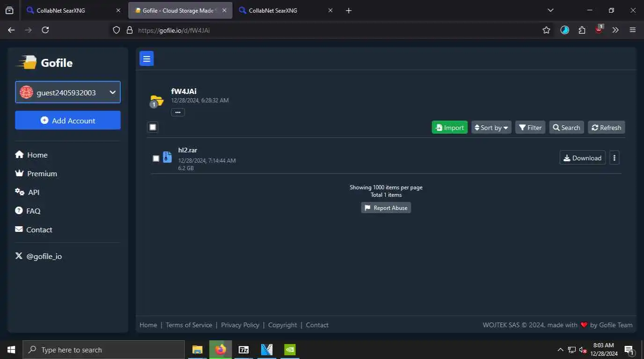644x359 pixels.
Task: Open the blue circular extension icon
Action: click(x=565, y=30)
